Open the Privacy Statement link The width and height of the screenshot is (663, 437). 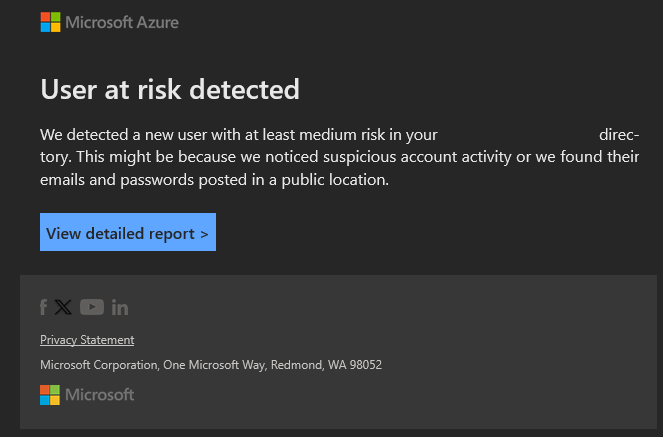[87, 340]
